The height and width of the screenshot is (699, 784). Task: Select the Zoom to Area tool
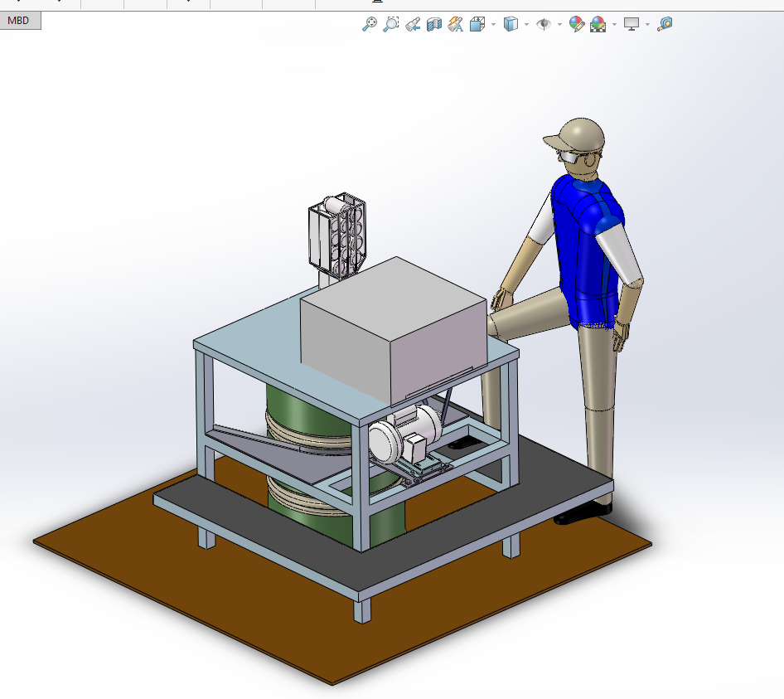pyautogui.click(x=391, y=24)
